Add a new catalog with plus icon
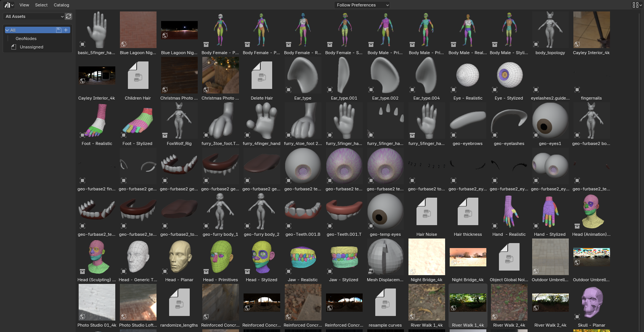This screenshot has height=332, width=644. pyautogui.click(x=66, y=30)
